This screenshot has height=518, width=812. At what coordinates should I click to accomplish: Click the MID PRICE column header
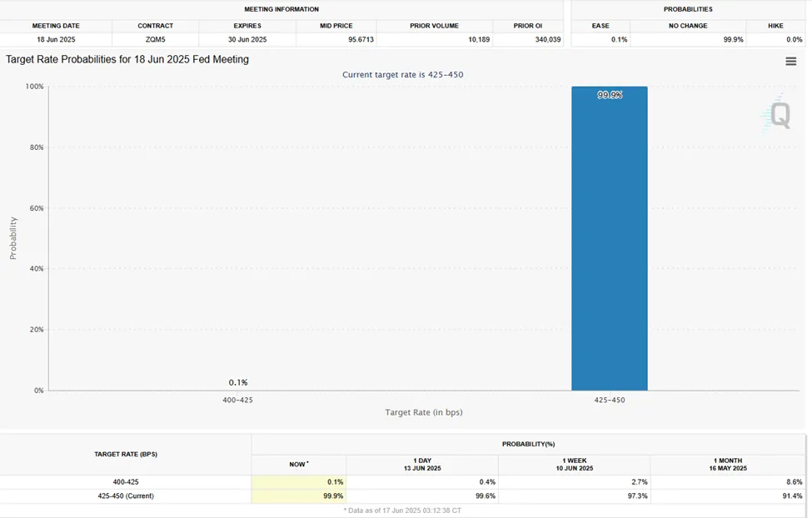point(336,26)
